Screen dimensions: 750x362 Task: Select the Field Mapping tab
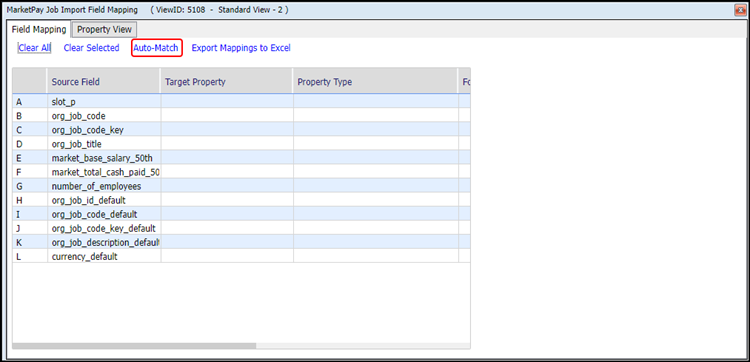[39, 29]
